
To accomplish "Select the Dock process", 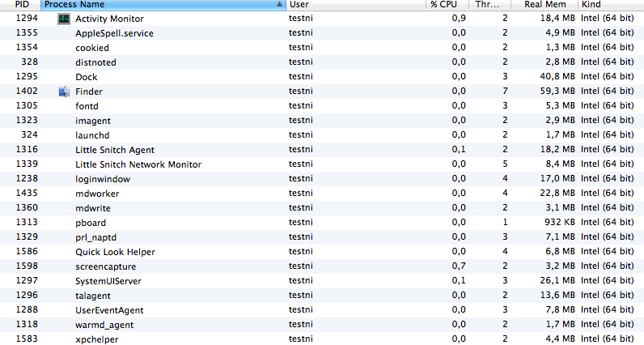I will [87, 77].
